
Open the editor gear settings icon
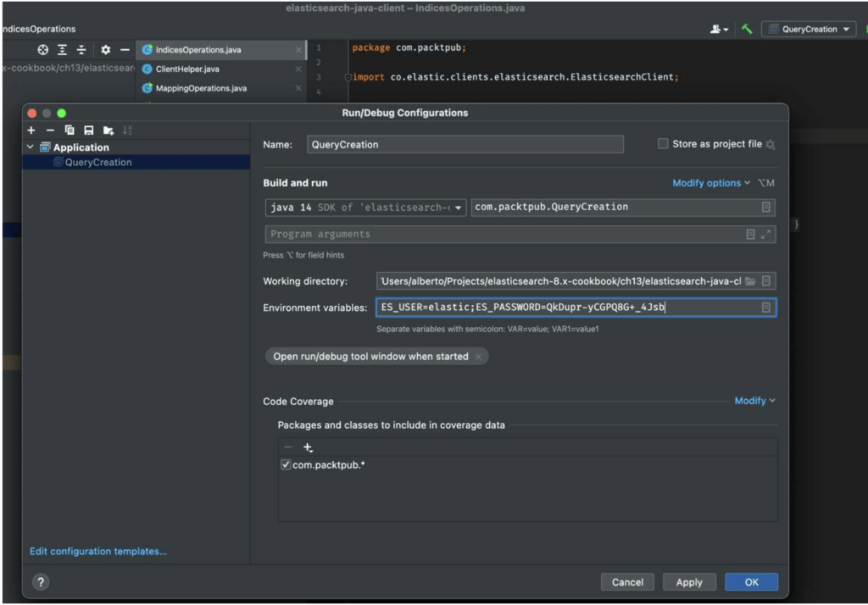tap(106, 49)
